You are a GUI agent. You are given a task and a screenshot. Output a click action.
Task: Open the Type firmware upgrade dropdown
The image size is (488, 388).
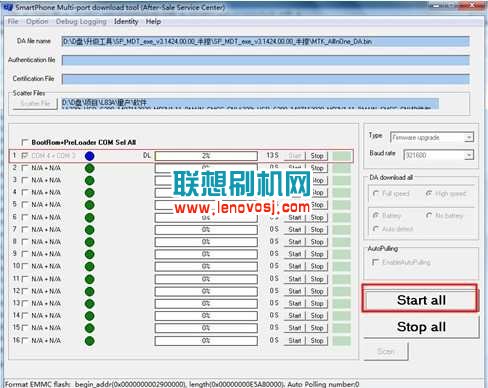pos(432,137)
